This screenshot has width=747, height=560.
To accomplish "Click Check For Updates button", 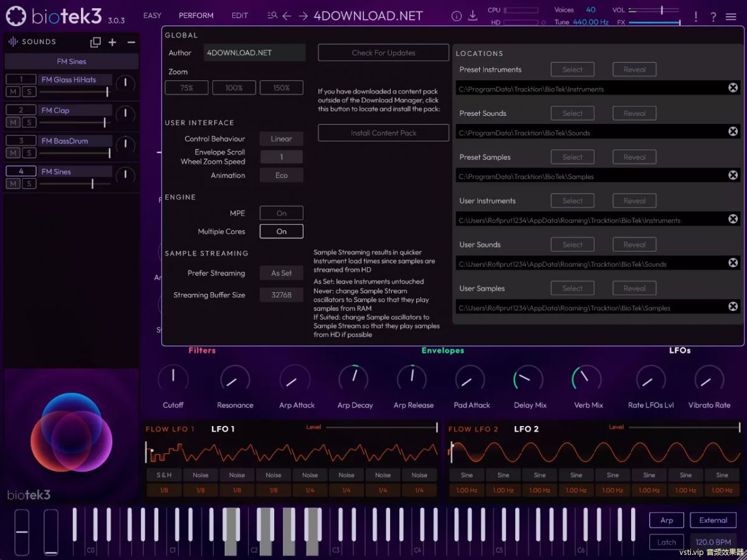I will (x=384, y=53).
